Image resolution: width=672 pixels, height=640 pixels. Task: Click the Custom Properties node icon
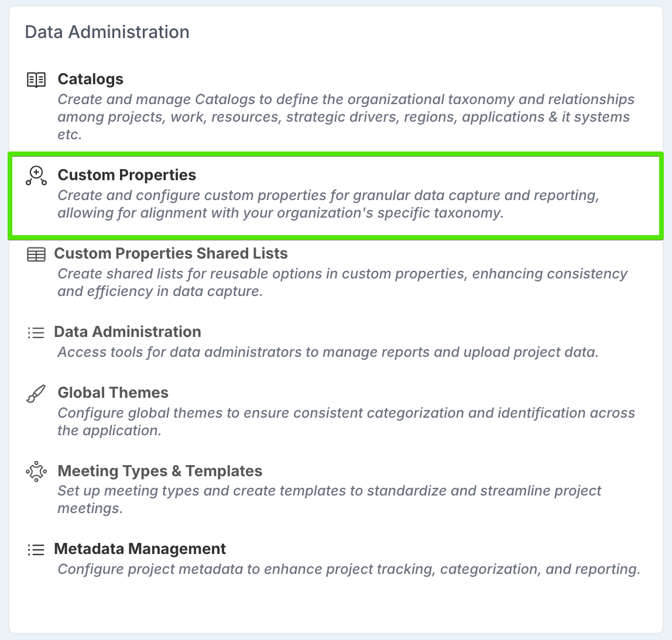[36, 176]
